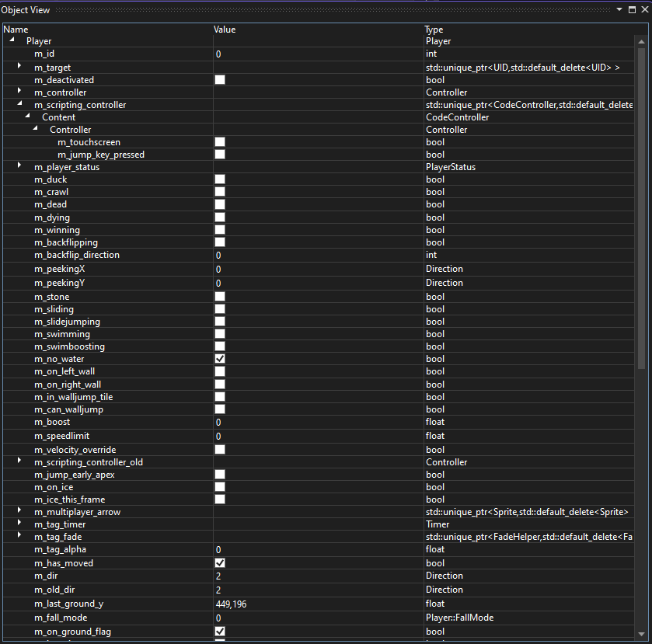Collapse the Player root node
The height and width of the screenshot is (644, 652).
pyautogui.click(x=12, y=40)
